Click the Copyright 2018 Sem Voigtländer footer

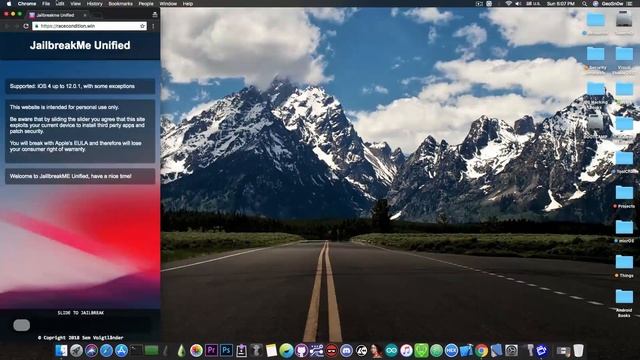click(x=80, y=338)
